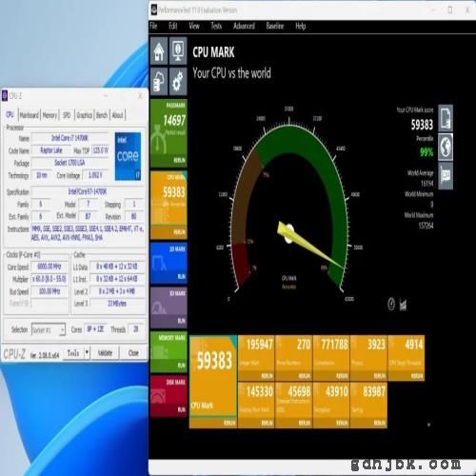
Task: Switch to the Bench tab in CPU-Z
Action: click(x=102, y=115)
